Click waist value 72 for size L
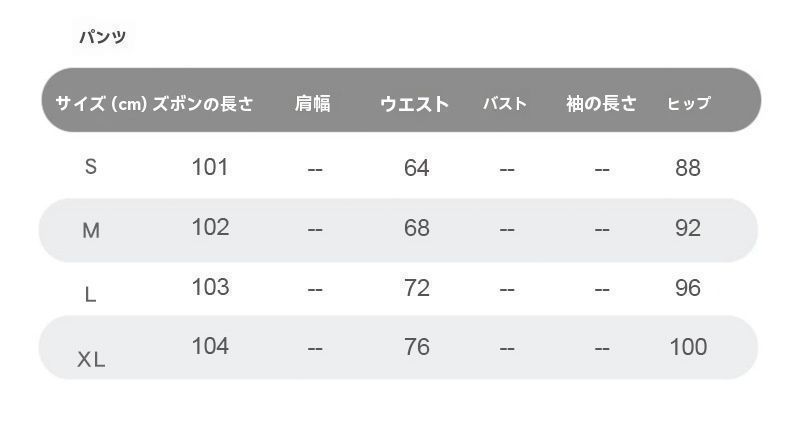Viewport: 790px width, 441px height. (x=417, y=288)
